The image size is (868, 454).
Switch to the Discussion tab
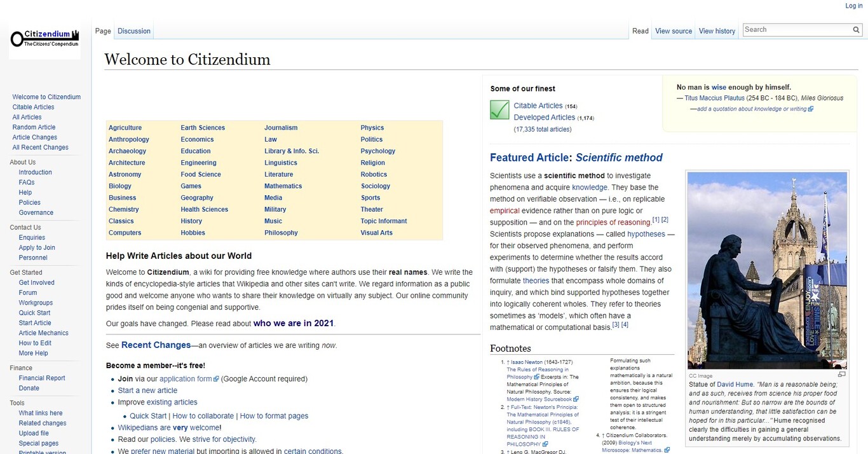coord(133,31)
